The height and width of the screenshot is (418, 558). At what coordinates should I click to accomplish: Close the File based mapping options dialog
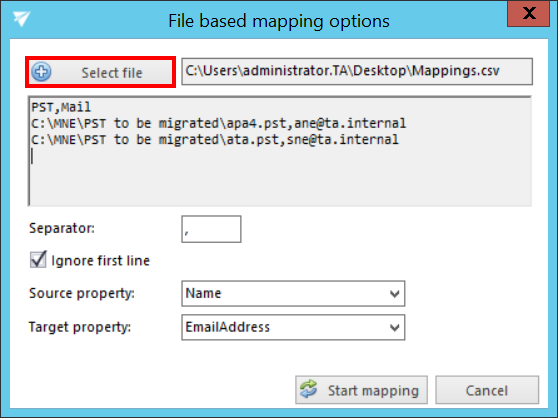[x=528, y=14]
